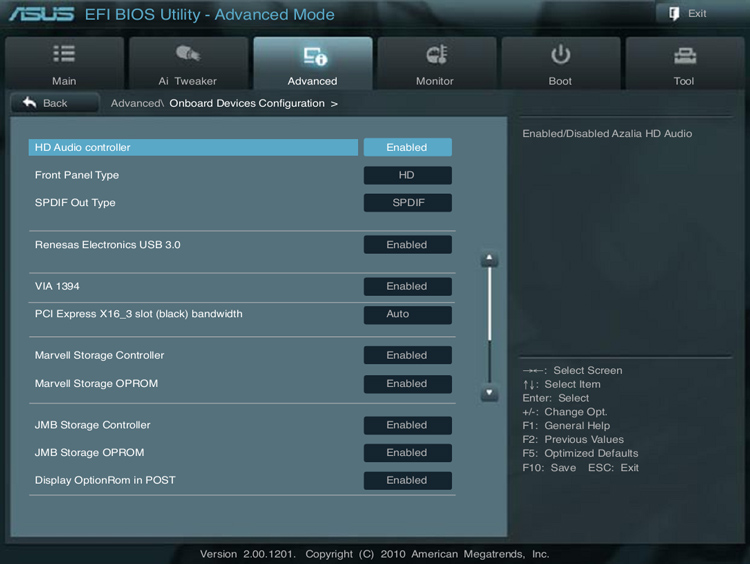Click the scroll down arrow

point(489,393)
